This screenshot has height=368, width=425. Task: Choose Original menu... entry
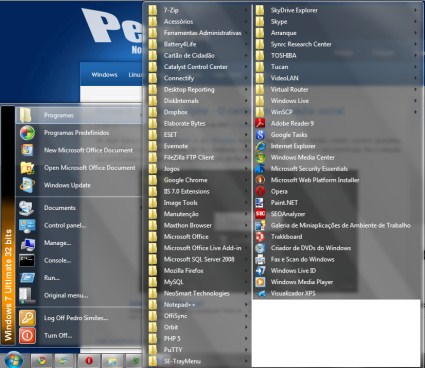coord(79,295)
